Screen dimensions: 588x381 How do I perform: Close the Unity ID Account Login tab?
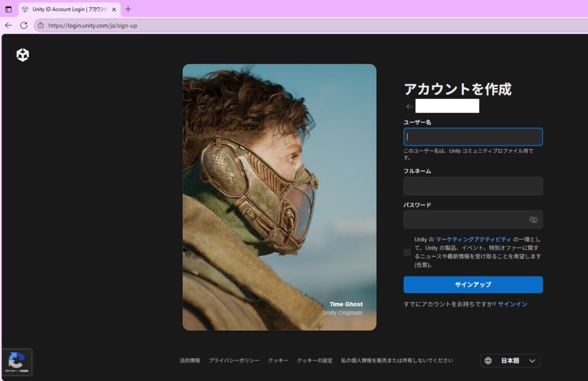[x=114, y=9]
